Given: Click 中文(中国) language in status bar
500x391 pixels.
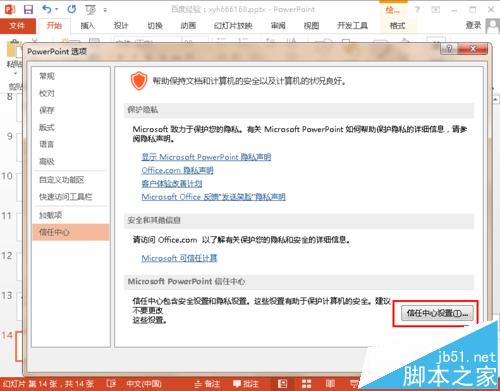Looking at the screenshot, I should coord(144,384).
